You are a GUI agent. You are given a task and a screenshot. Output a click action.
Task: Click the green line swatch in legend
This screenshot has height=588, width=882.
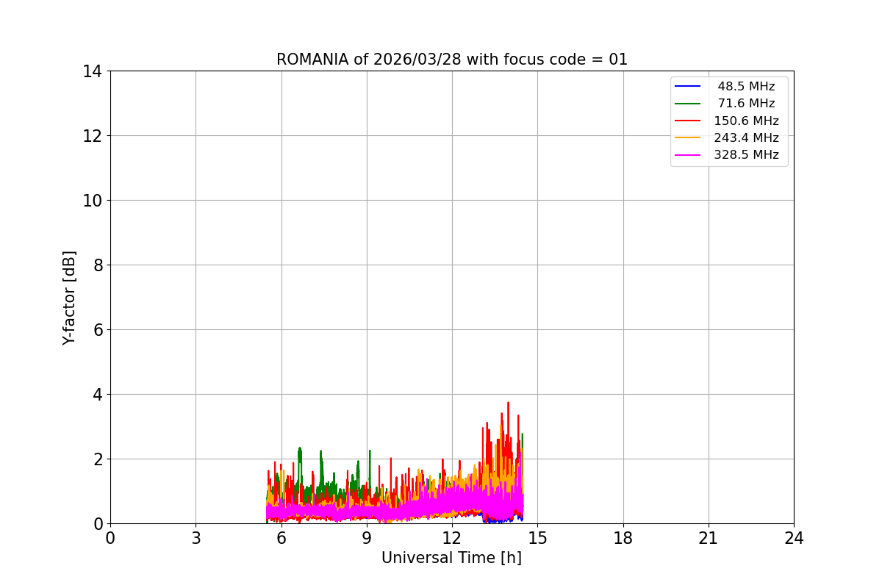point(688,104)
